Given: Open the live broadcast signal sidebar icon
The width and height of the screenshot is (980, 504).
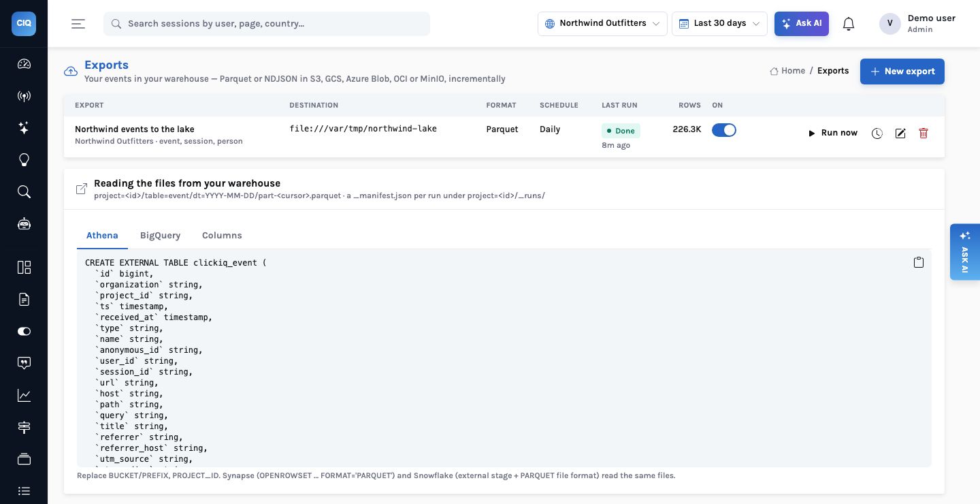Looking at the screenshot, I should [24, 96].
